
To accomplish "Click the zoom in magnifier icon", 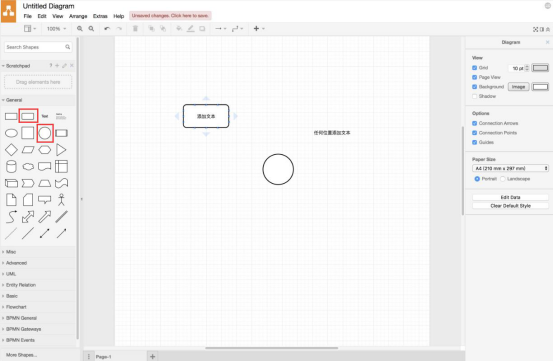I will 80,29.
